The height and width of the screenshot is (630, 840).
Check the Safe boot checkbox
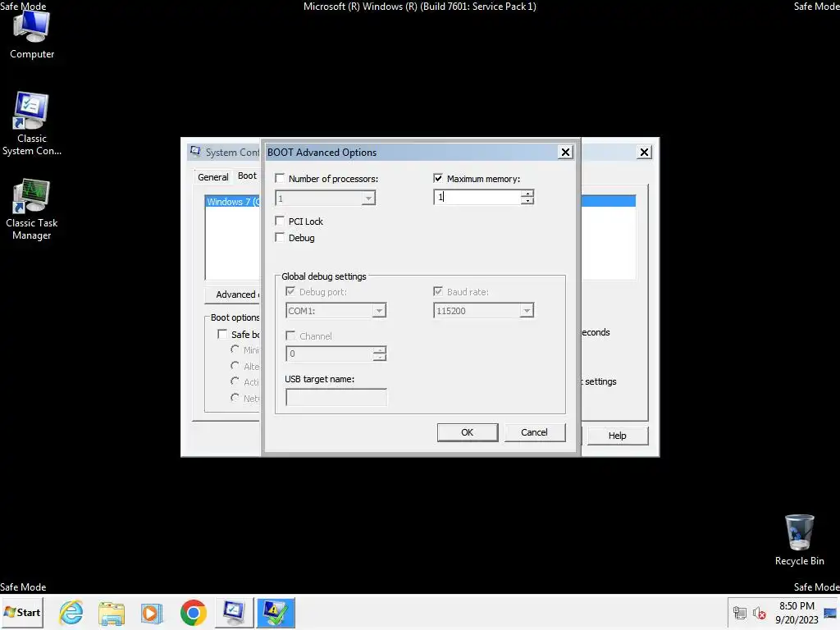point(222,334)
